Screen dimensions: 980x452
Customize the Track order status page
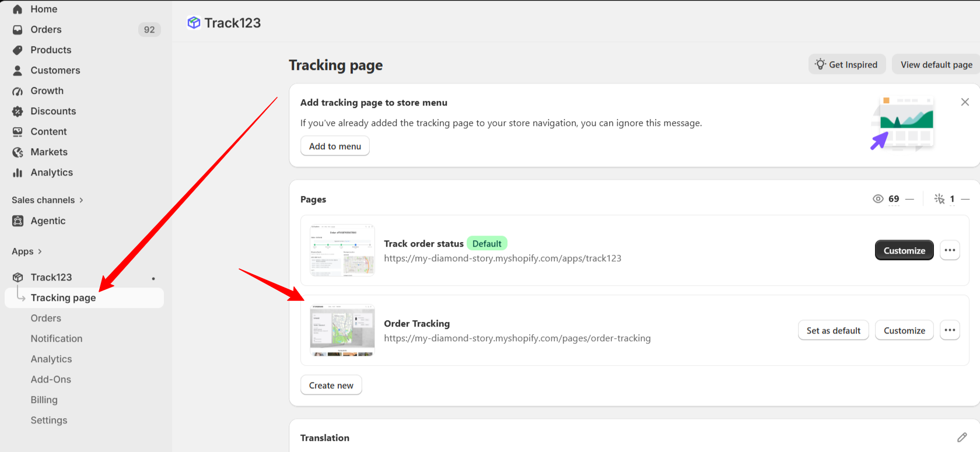point(904,250)
